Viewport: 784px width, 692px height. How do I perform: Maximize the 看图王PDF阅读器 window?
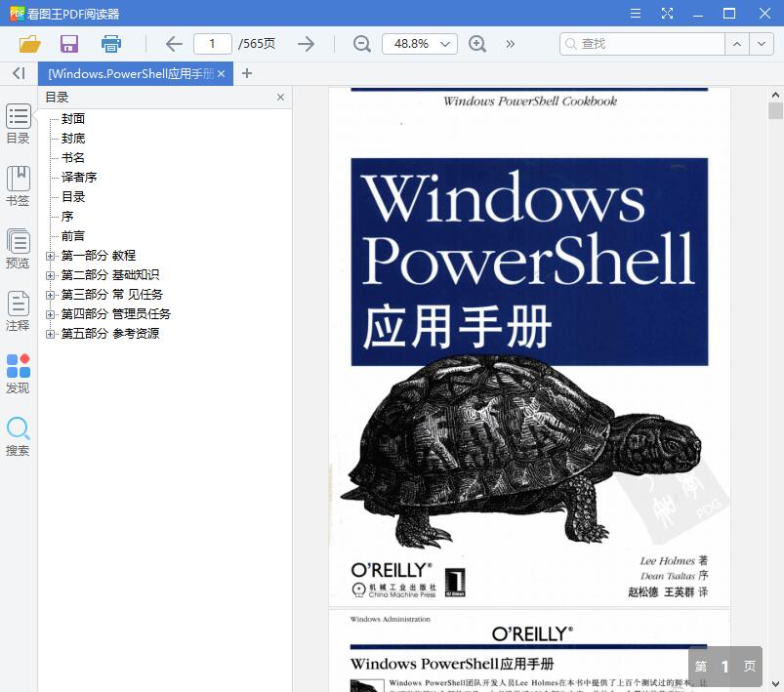pos(729,14)
